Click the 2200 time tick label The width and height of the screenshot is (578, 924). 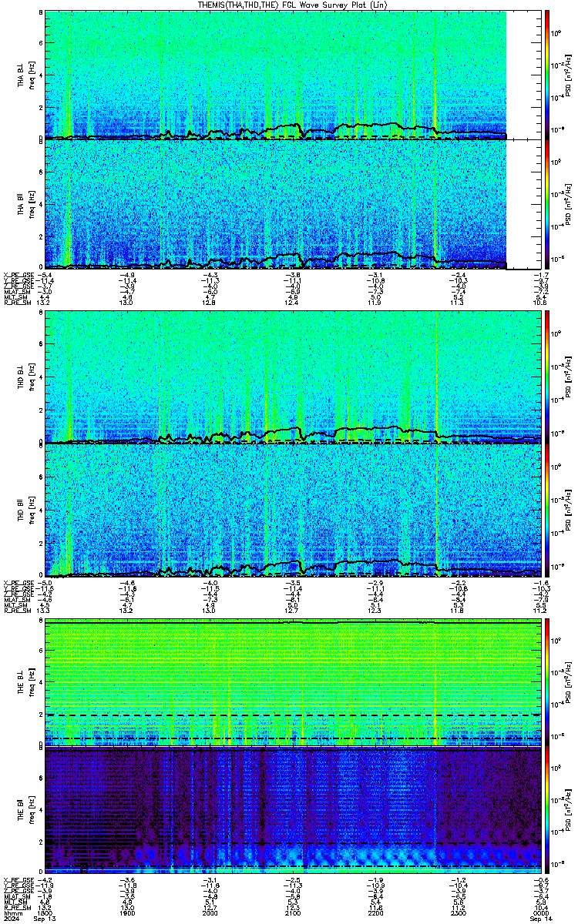coord(375,912)
